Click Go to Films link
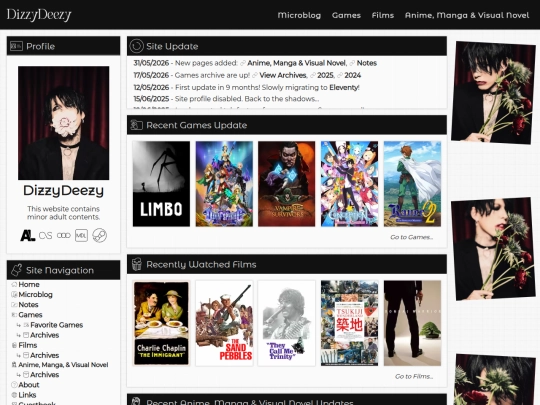Viewport: 540px width, 405px height. (x=414, y=376)
